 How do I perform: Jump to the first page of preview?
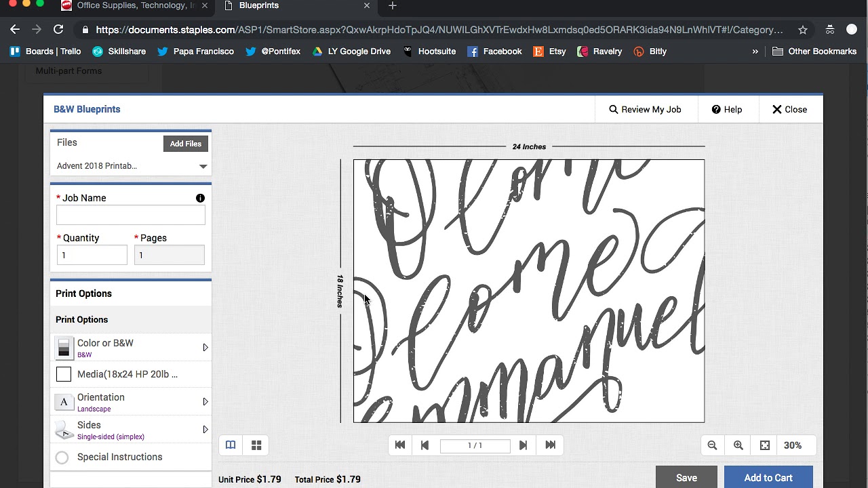(x=400, y=445)
